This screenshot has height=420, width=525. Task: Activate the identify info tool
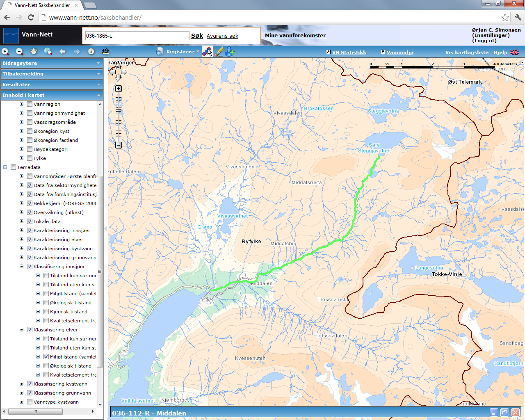pyautogui.click(x=91, y=52)
